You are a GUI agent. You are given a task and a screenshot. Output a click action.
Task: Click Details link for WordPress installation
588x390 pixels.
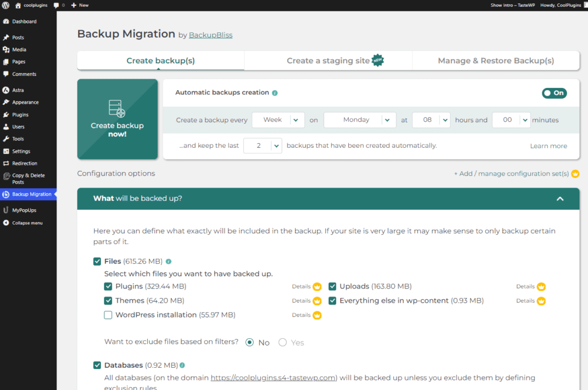click(x=301, y=315)
